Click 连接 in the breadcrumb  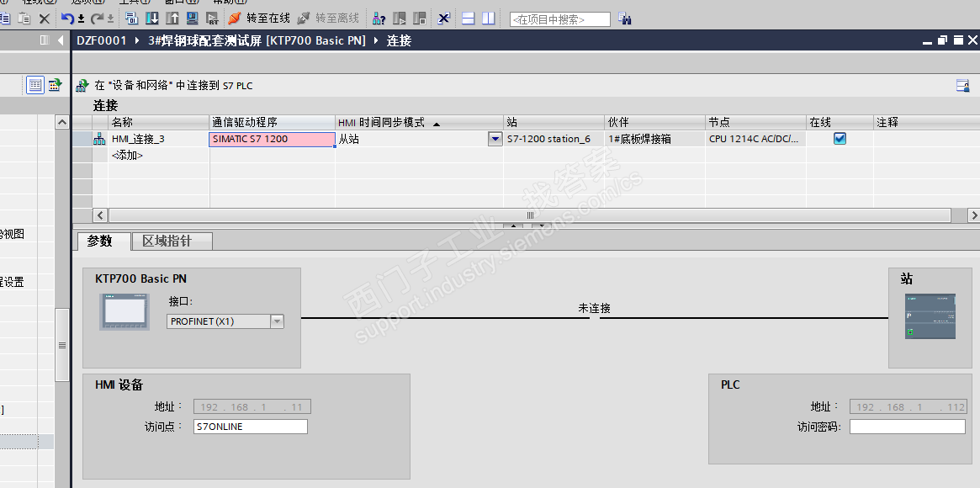click(x=399, y=40)
